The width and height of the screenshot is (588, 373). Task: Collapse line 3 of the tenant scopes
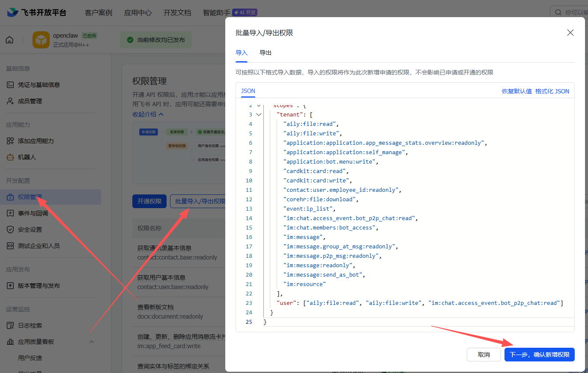(x=259, y=114)
